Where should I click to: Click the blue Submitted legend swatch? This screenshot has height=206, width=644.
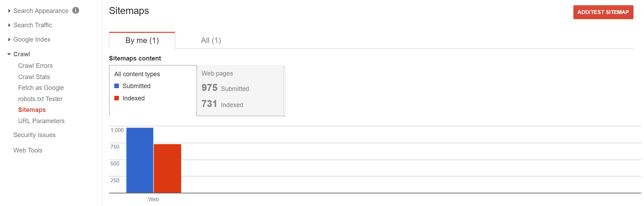coord(117,86)
